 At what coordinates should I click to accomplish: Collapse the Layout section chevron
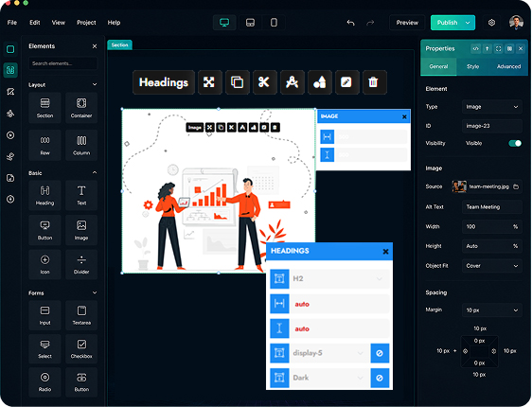[x=95, y=84]
